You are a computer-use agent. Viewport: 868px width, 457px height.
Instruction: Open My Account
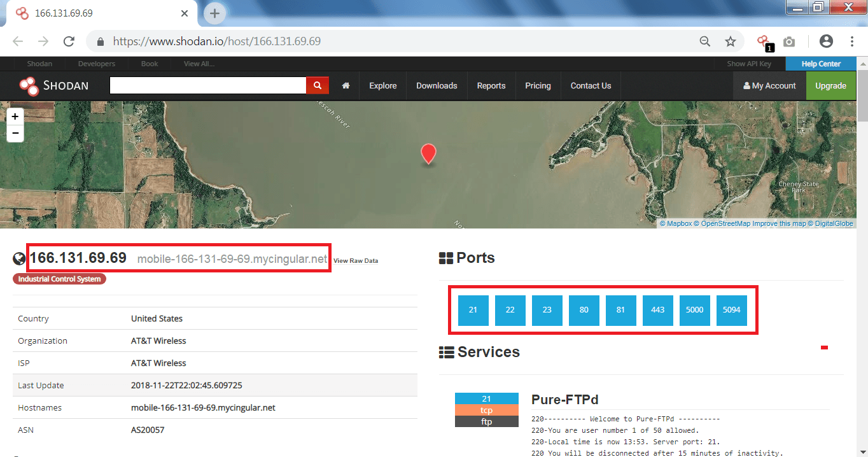pos(769,86)
